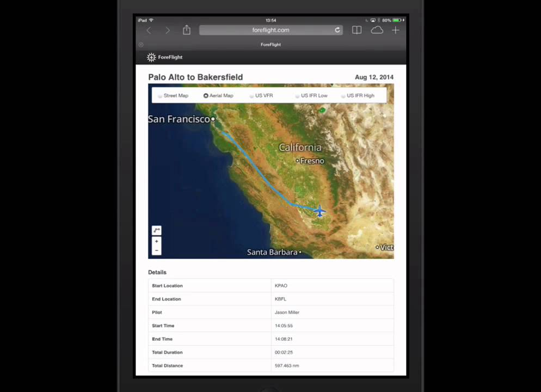
Task: Zoom out the map with minus button
Action: click(x=157, y=250)
